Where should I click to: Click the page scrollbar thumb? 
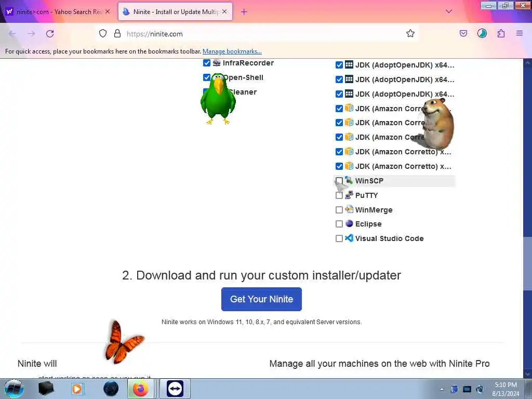(x=527, y=263)
